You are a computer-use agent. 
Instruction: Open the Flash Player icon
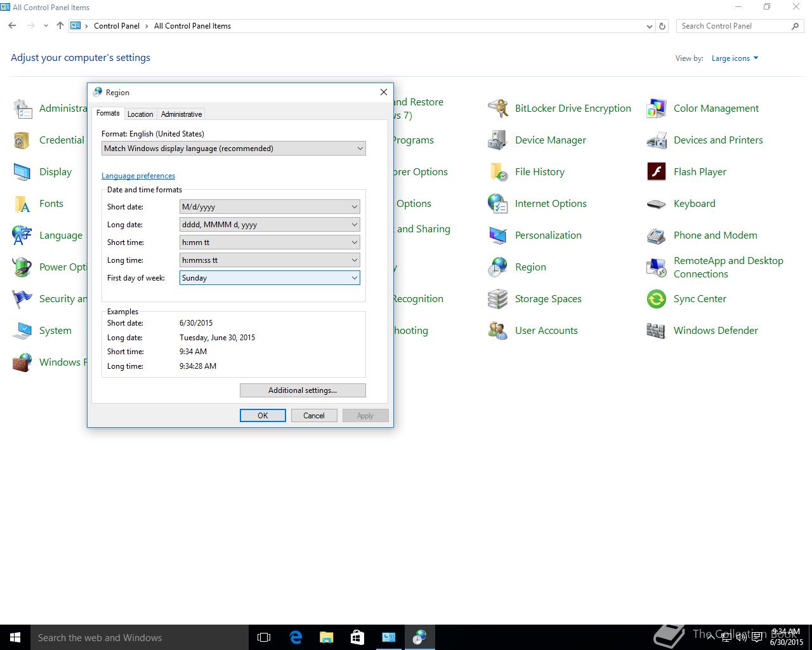[x=656, y=172]
